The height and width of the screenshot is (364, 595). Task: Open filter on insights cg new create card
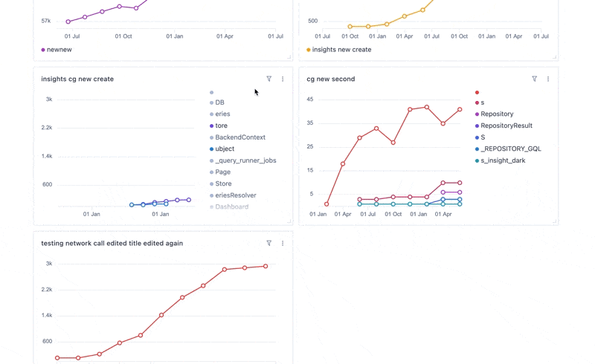269,79
